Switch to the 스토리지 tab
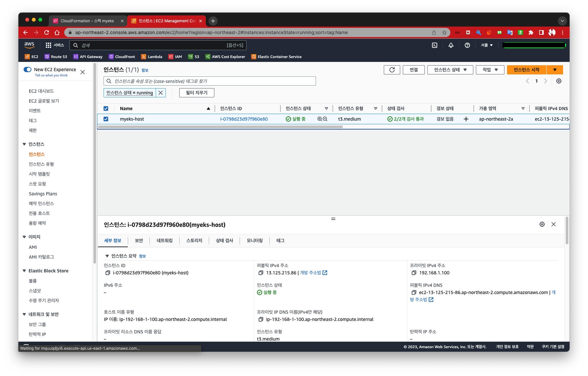This screenshot has height=376, width=588. 194,241
